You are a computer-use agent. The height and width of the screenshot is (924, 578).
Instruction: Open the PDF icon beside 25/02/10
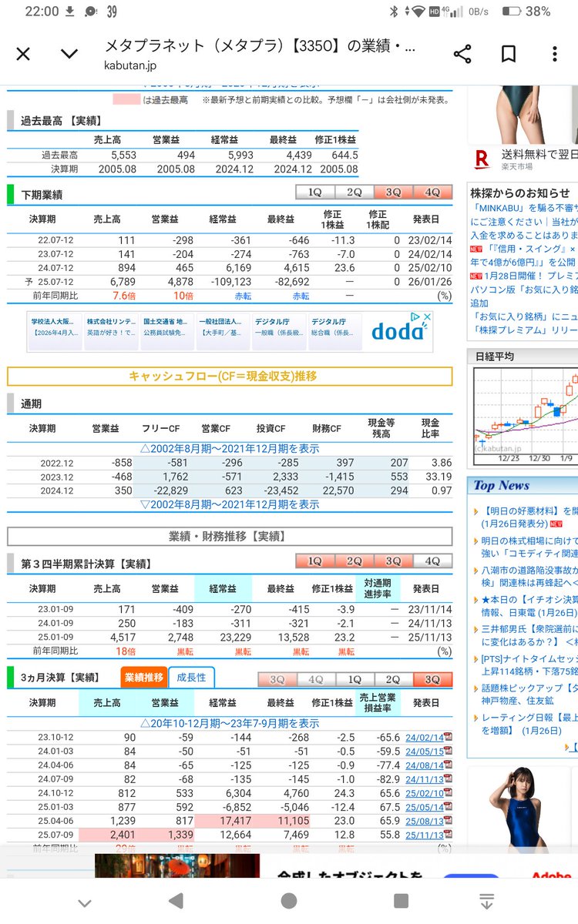(448, 793)
